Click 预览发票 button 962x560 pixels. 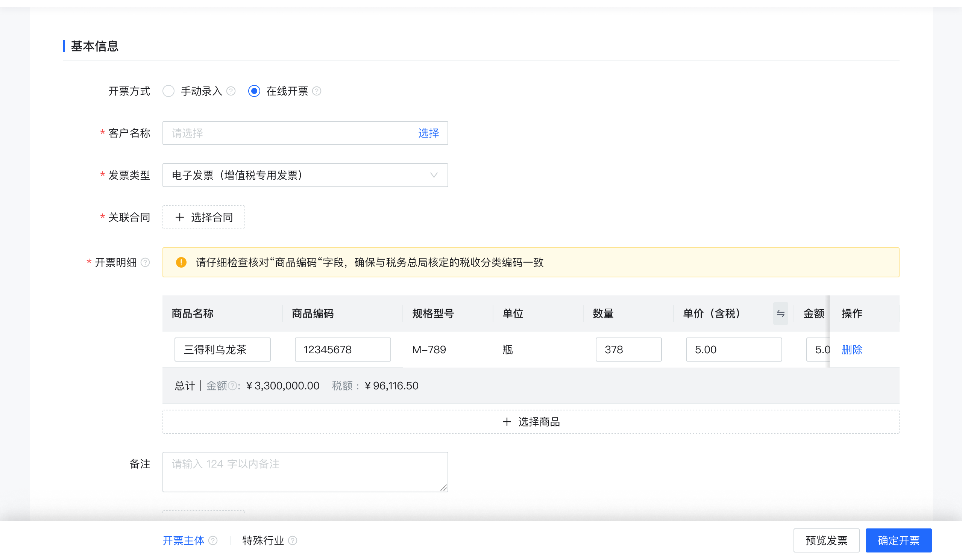pyautogui.click(x=826, y=540)
